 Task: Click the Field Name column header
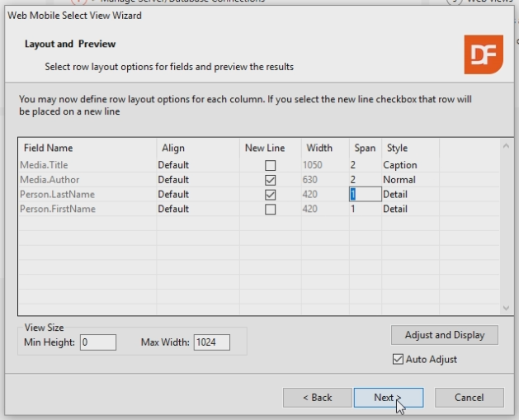49,149
